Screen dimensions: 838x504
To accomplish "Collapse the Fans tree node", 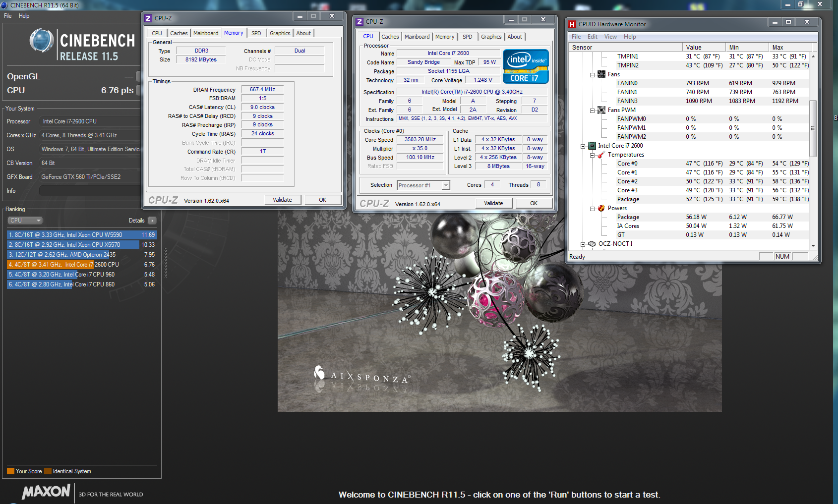I will (x=592, y=75).
